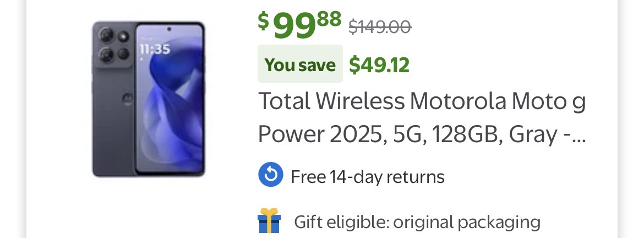This screenshot has width=644, height=238.
Task: Open the Motorola Moto g product thumbnail
Action: [x=149, y=99]
